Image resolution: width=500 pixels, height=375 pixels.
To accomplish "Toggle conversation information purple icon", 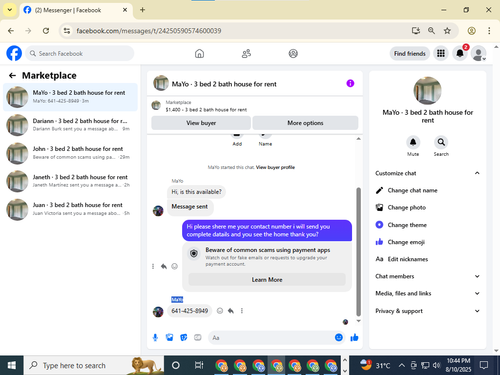I will [x=350, y=83].
